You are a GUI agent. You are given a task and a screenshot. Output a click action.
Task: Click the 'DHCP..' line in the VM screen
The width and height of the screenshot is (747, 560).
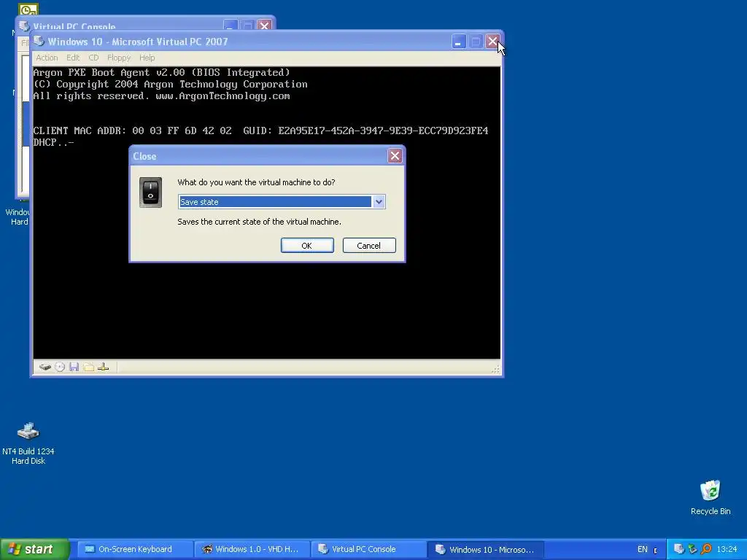click(x=53, y=142)
